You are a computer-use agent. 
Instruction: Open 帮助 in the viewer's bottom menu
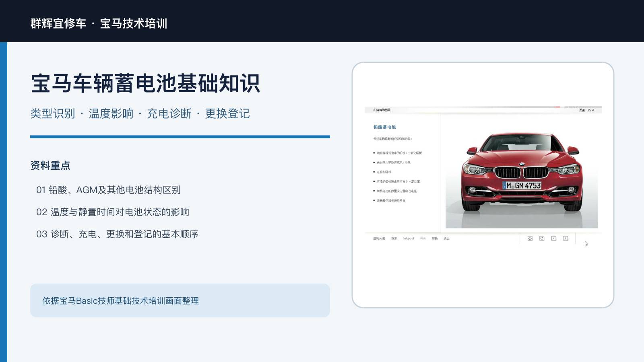pos(435,239)
